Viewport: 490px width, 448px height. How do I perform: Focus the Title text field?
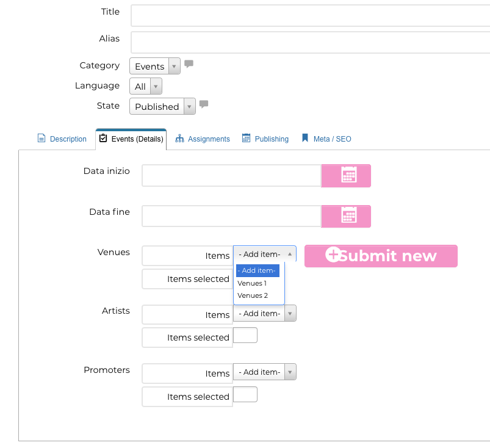click(311, 16)
